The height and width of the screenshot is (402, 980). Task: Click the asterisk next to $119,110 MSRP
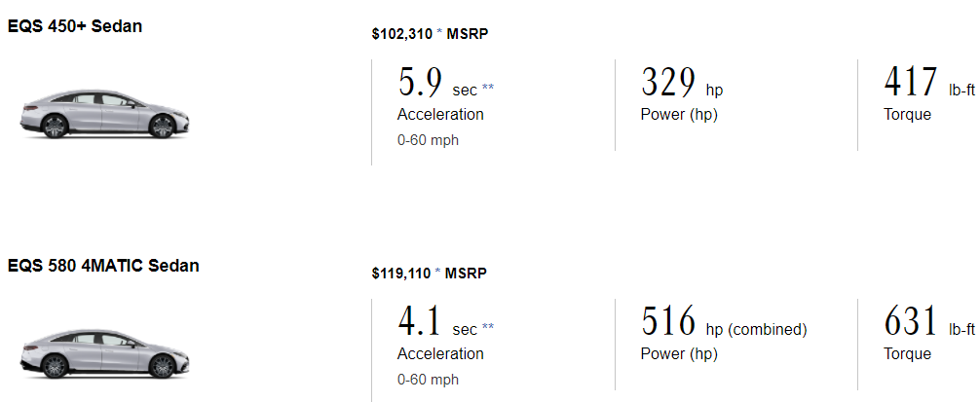coord(437,273)
